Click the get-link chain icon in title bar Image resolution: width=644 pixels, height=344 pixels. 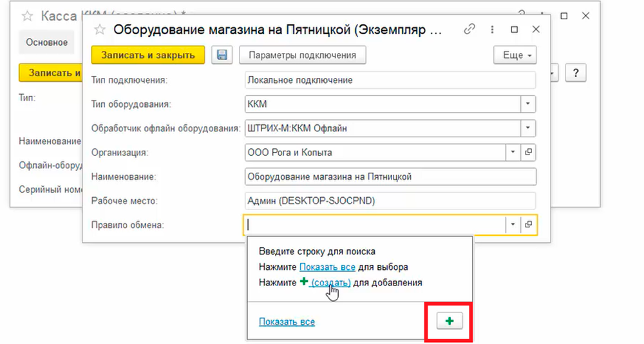pos(470,29)
